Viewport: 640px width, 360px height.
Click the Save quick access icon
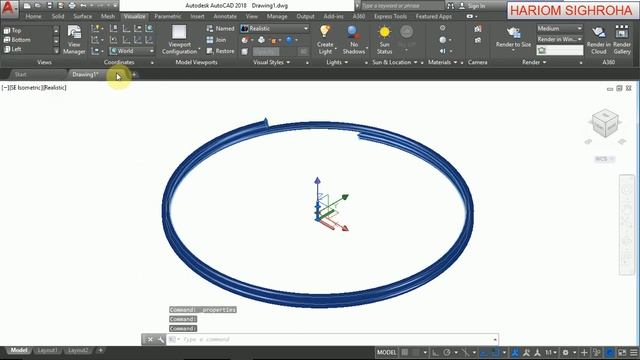coord(49,6)
